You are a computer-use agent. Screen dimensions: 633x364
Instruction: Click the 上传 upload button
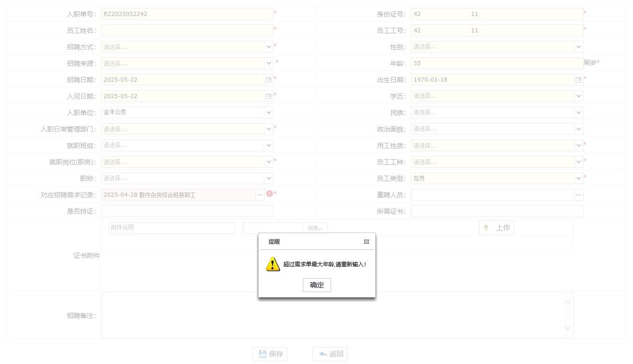[496, 228]
